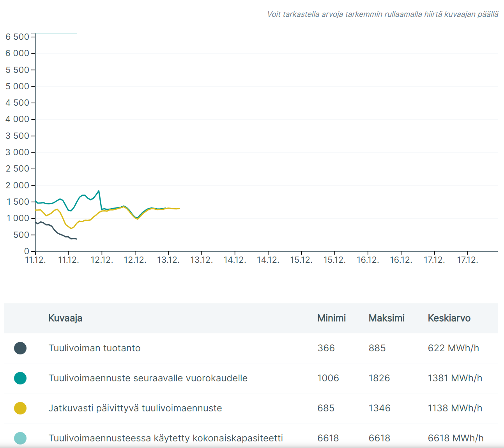Click the dark gray Tuulivoiman tuotanto legend circle

tap(20, 348)
